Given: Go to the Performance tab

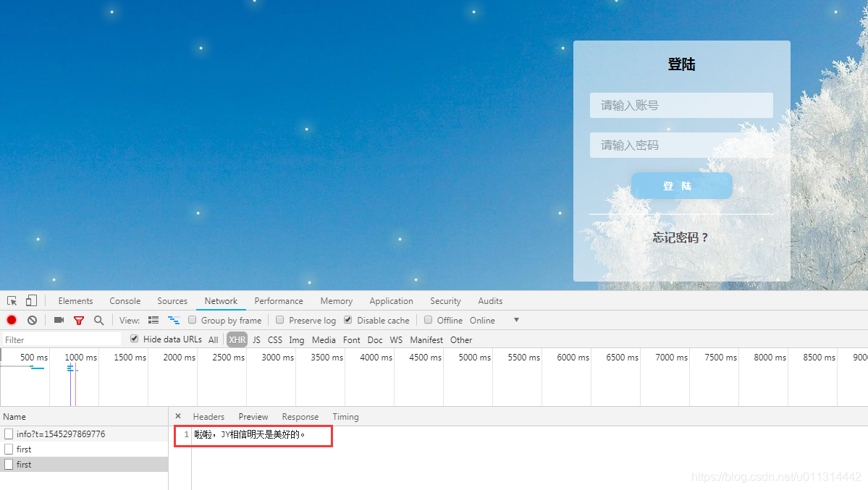Looking at the screenshot, I should pyautogui.click(x=279, y=300).
